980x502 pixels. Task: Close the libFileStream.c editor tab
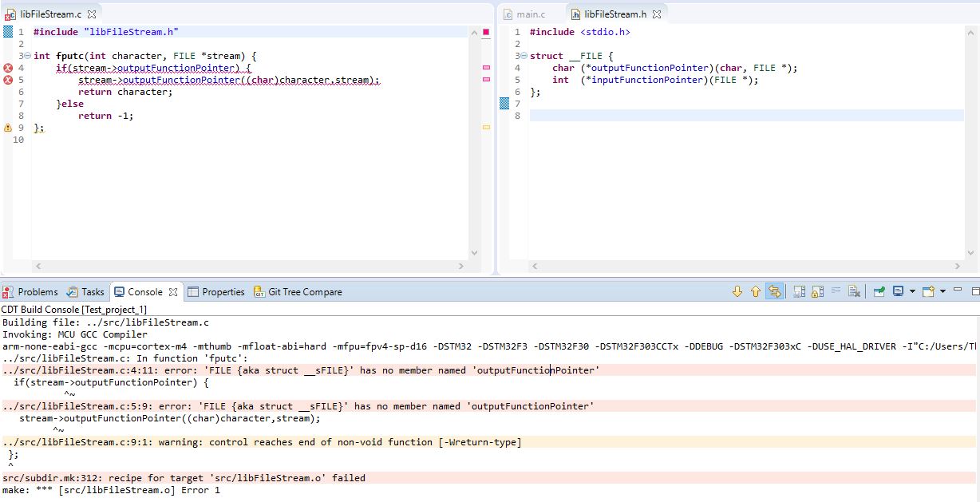click(x=92, y=14)
